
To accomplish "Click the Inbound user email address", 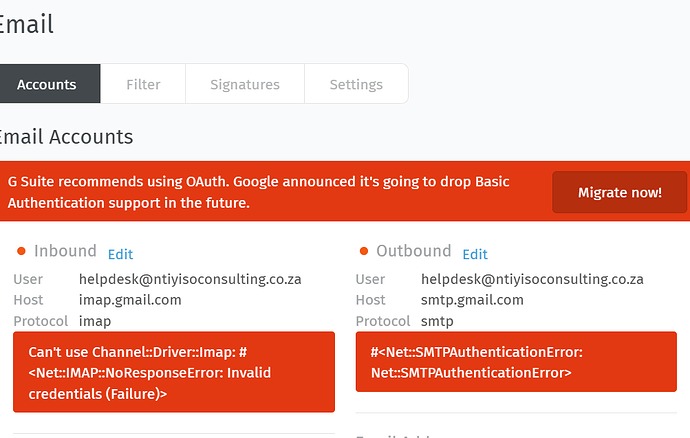I will (190, 279).
